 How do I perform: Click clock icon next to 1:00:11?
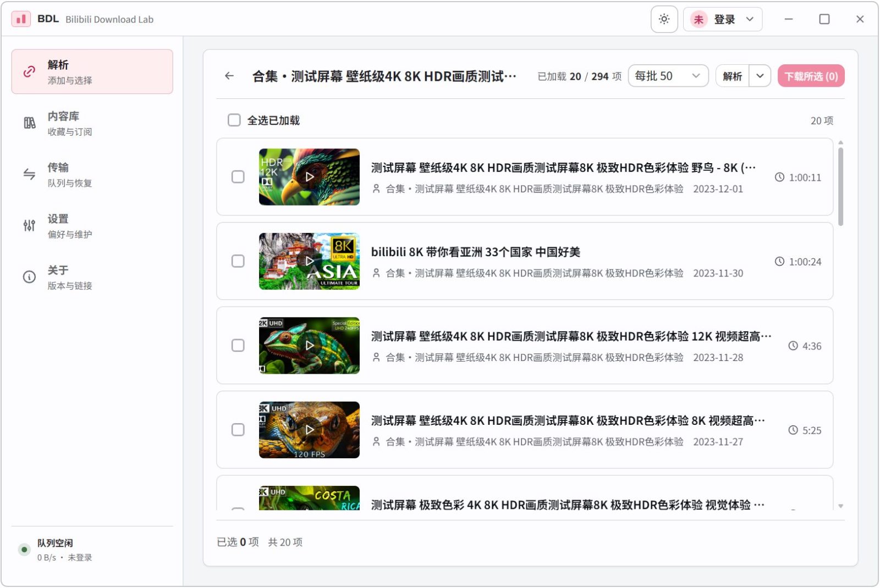click(779, 177)
